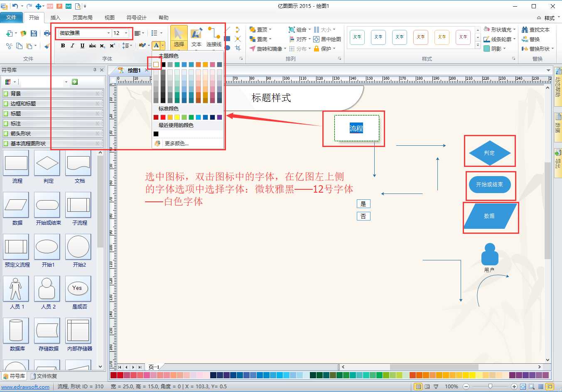Switch to the 符号设计 tab
Image resolution: width=562 pixels, height=392 pixels.
click(x=136, y=17)
